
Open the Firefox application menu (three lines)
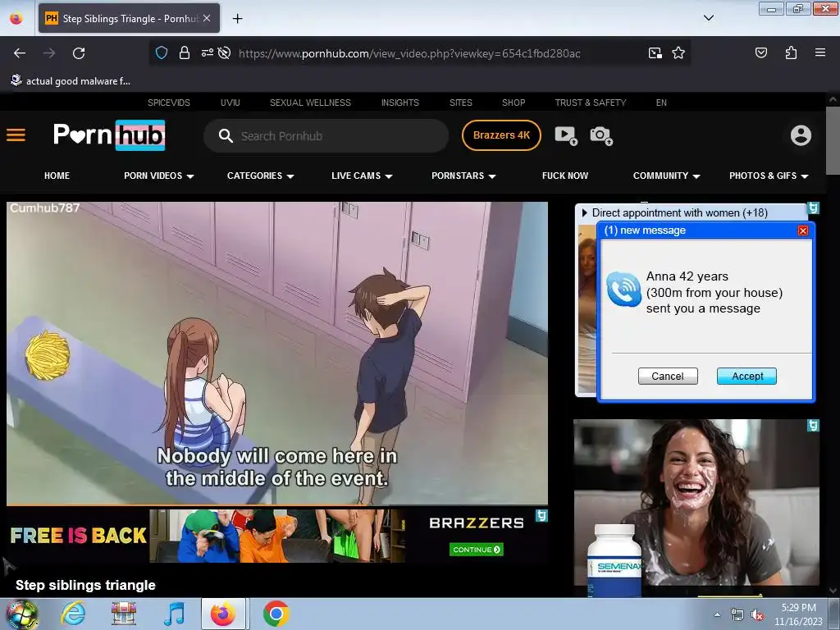[819, 52]
